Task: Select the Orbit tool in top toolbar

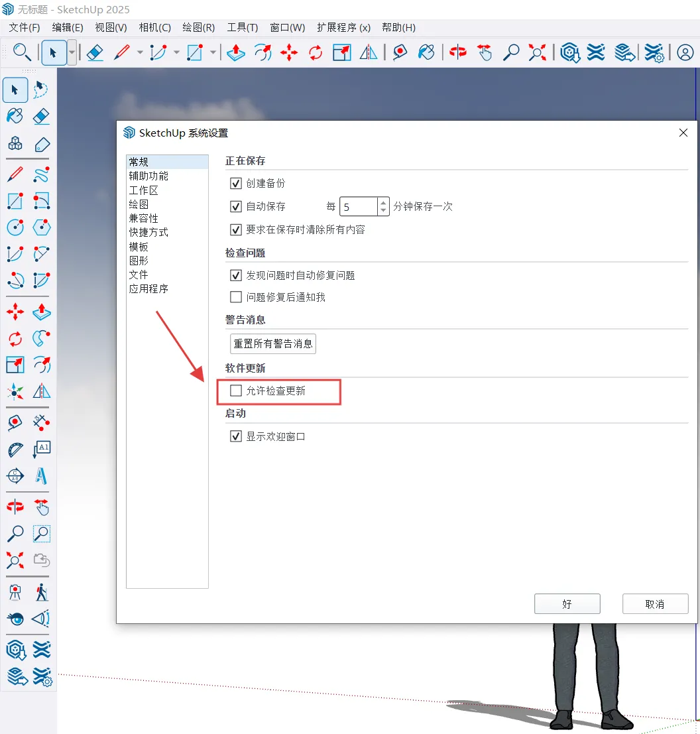Action: [457, 52]
